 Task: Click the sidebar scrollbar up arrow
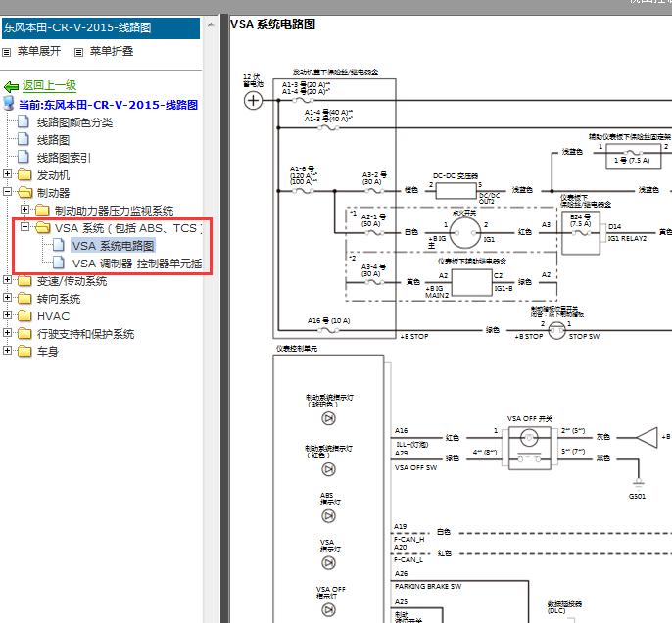(211, 24)
